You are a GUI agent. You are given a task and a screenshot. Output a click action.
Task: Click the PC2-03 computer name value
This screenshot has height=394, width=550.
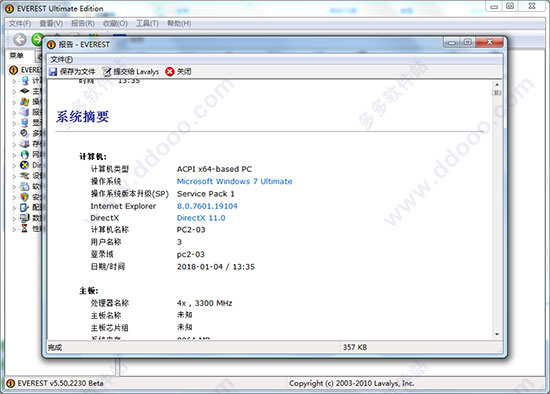pos(191,230)
